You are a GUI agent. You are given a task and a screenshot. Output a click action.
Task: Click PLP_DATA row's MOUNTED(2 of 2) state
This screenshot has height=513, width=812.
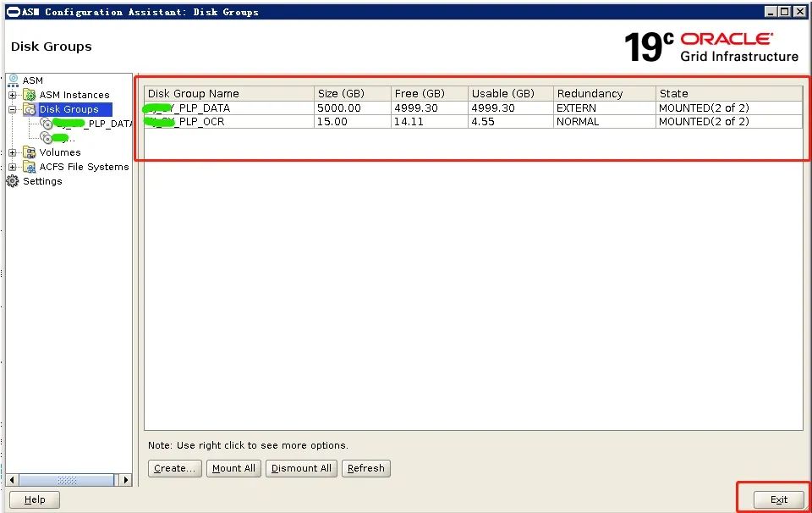point(729,108)
